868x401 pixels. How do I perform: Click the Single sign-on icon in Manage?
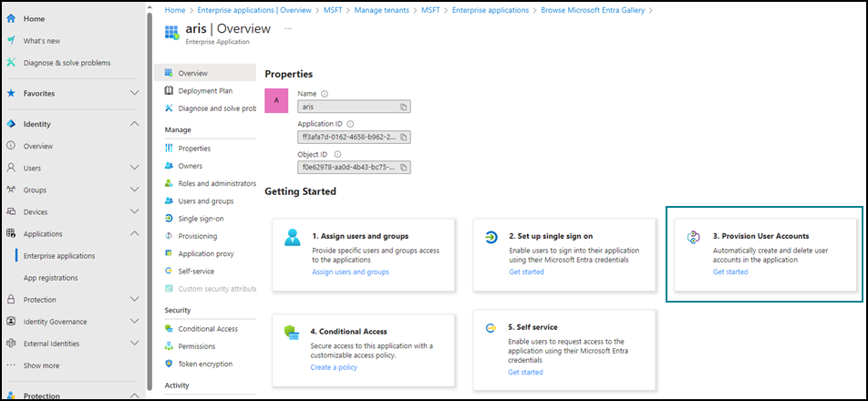169,219
